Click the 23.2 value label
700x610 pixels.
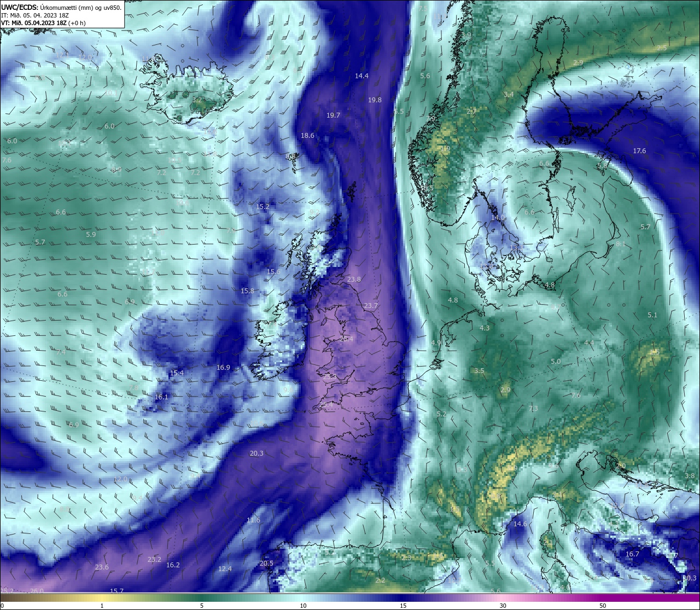click(154, 560)
